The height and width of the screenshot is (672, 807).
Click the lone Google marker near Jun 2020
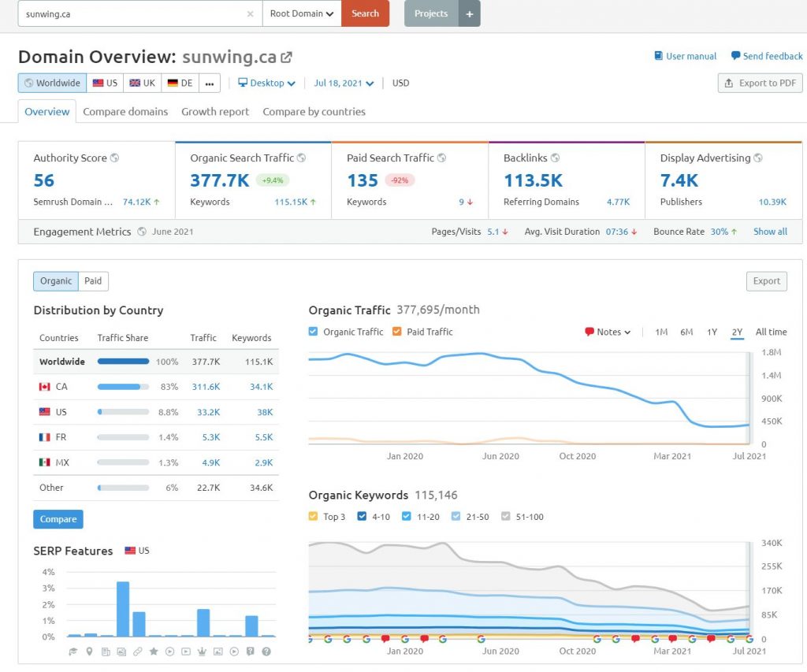482,639
